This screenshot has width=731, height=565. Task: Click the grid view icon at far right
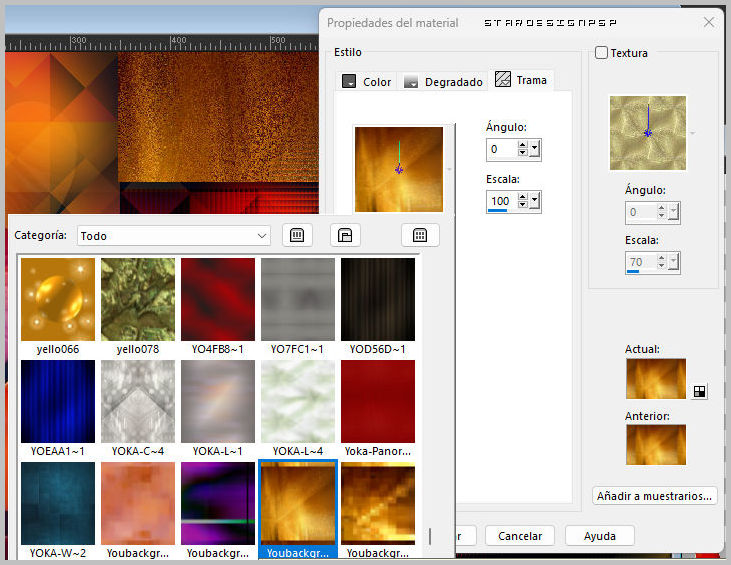coord(420,235)
